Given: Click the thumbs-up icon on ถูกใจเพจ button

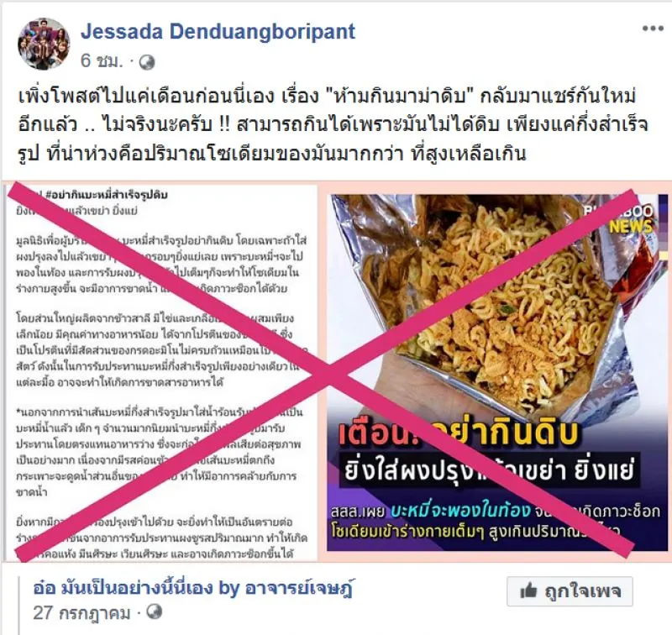Looking at the screenshot, I should (528, 591).
